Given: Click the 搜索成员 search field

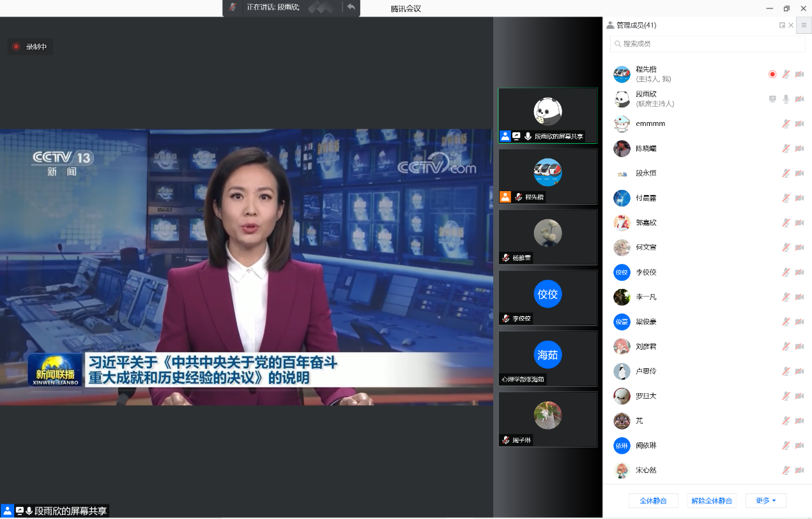Looking at the screenshot, I should (707, 43).
